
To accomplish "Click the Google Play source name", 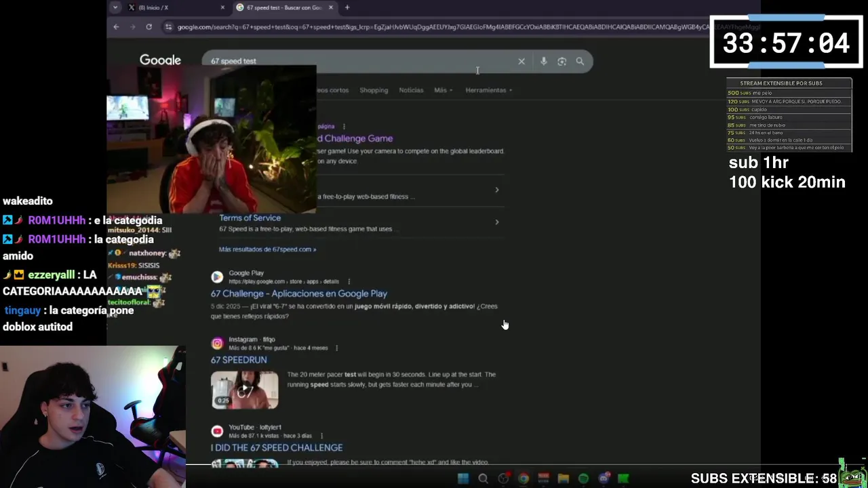I will (246, 273).
